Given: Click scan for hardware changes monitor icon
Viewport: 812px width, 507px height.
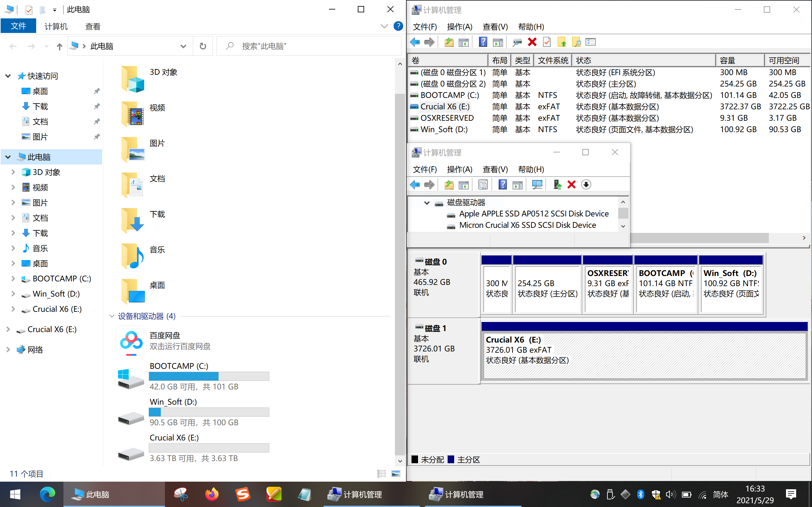Looking at the screenshot, I should 537,185.
